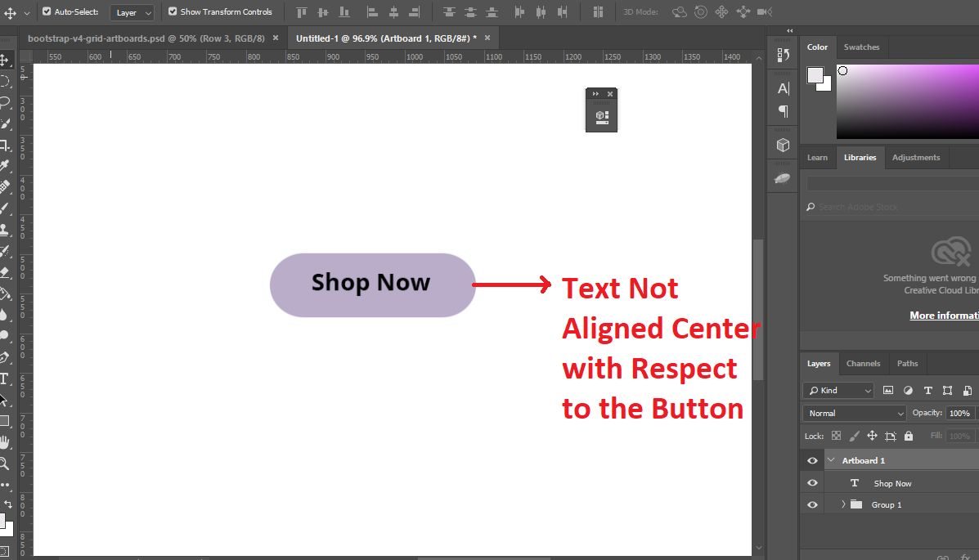Filter layers by type layers icon
Image resolution: width=979 pixels, height=560 pixels.
(x=927, y=390)
